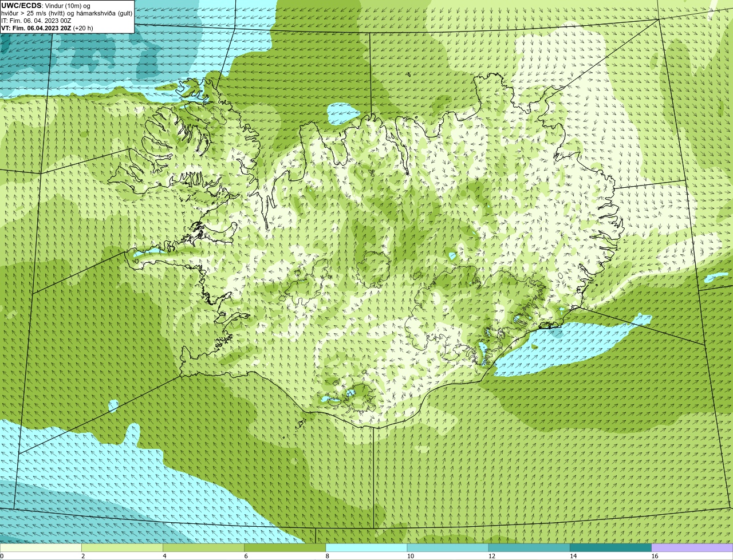The height and width of the screenshot is (560, 733).
Task: Click the 'UWC/ECDS: Vindur (10m) og' title line
Action: 46,6
